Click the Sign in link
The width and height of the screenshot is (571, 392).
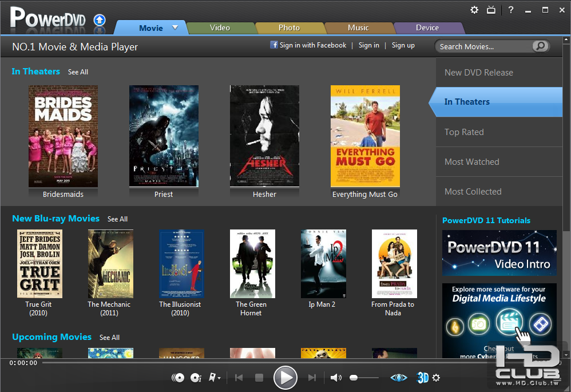[x=369, y=45]
